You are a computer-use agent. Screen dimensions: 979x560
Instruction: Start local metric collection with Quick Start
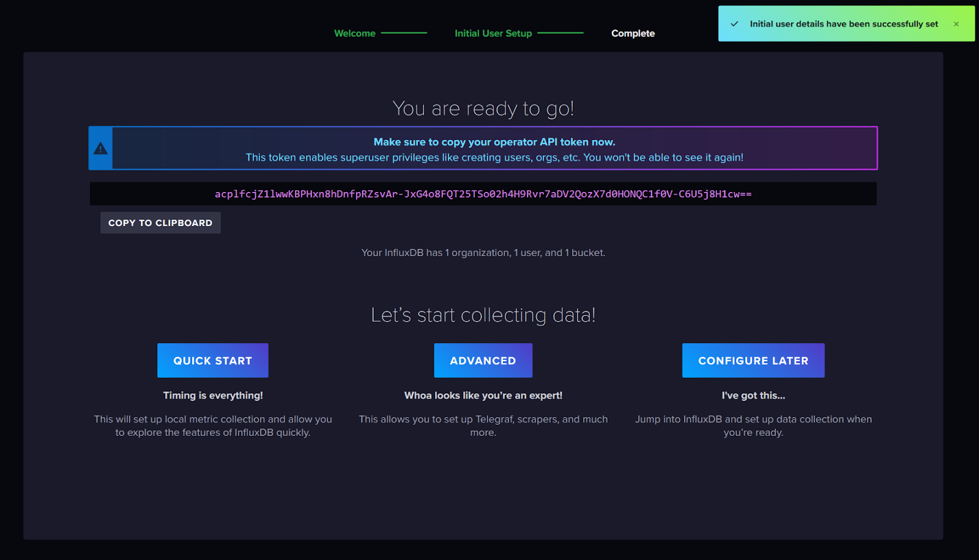point(213,361)
